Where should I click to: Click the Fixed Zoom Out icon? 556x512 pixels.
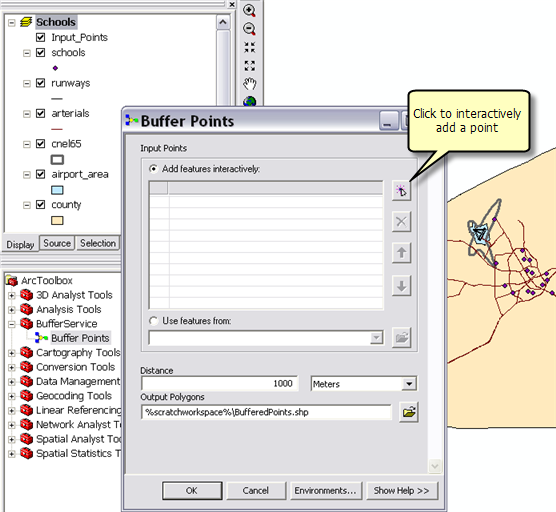coord(250,66)
